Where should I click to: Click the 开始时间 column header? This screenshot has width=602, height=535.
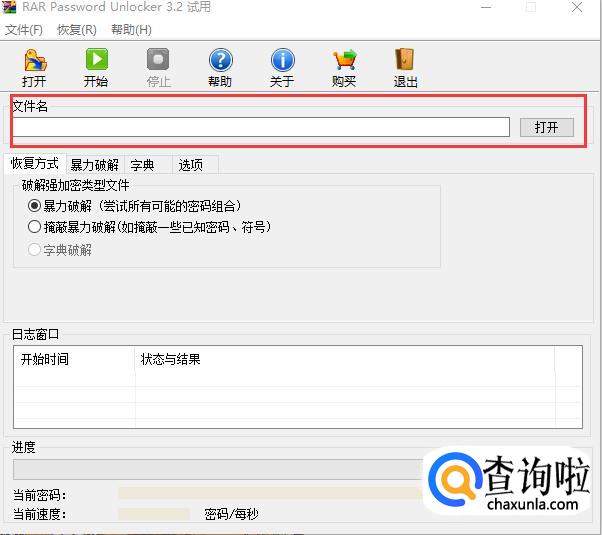(x=74, y=359)
